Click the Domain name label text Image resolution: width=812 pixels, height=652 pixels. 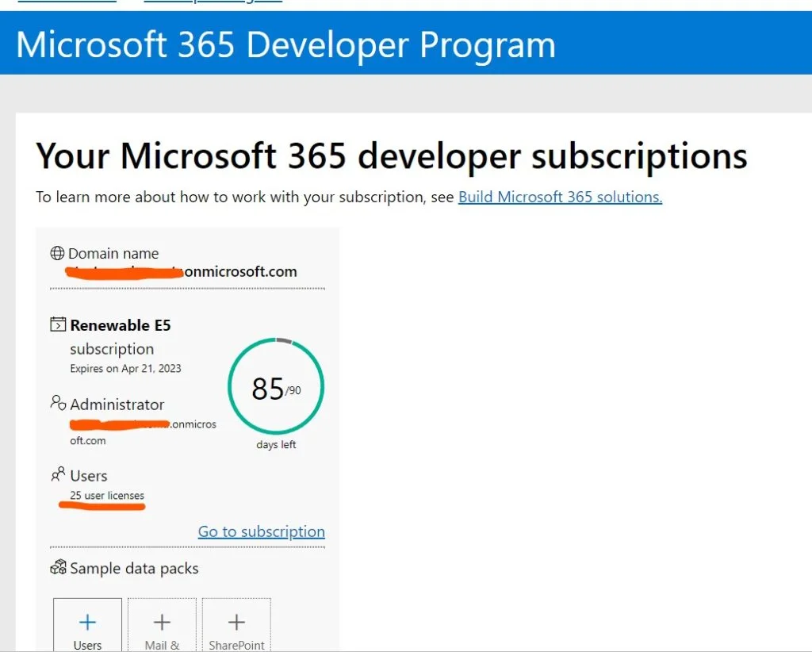[x=113, y=254]
